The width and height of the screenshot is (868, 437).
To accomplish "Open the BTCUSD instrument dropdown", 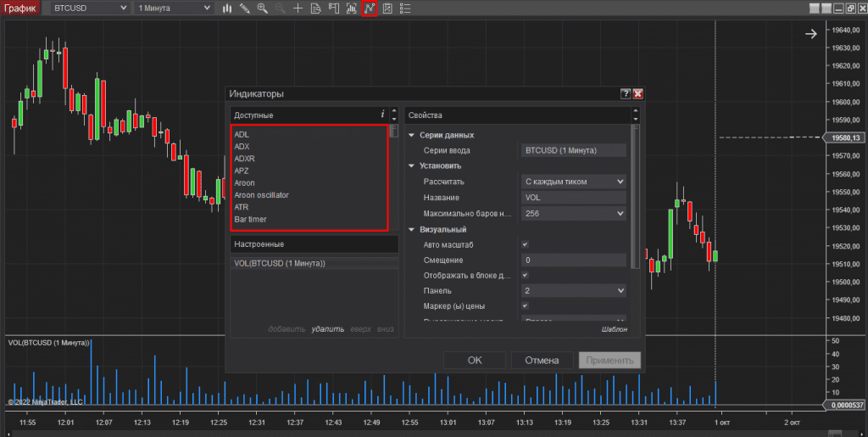I will click(x=90, y=8).
